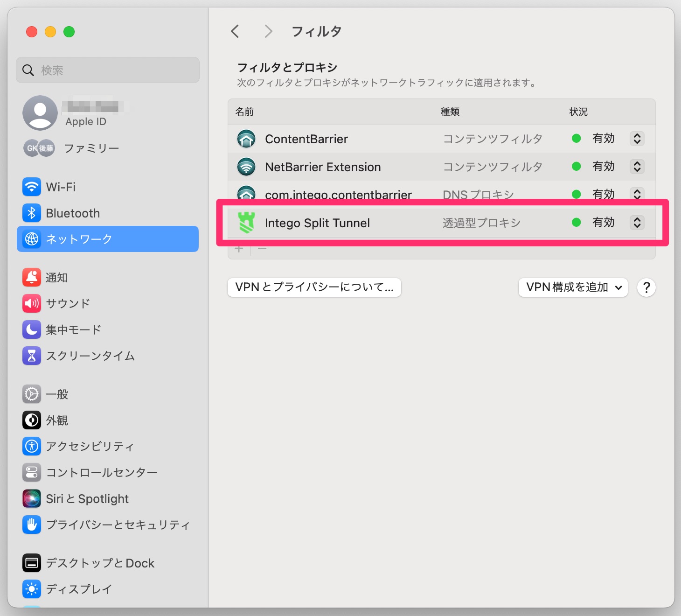The height and width of the screenshot is (616, 681).
Task: Click the 透過型プロキシ type cell
Action: coord(481,223)
